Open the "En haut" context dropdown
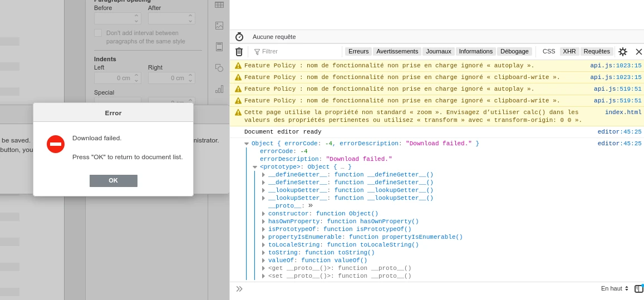 [x=614, y=288]
